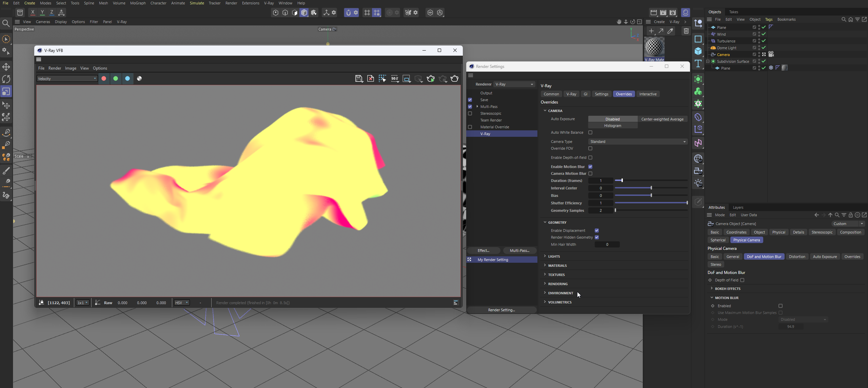Select the Scale tool in left toolbar
The width and height of the screenshot is (868, 388).
point(6,92)
